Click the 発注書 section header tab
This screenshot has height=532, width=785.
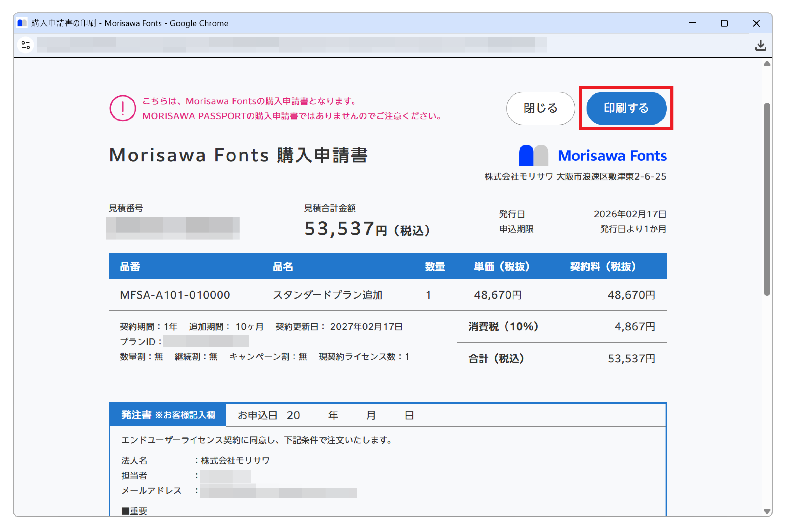click(168, 415)
